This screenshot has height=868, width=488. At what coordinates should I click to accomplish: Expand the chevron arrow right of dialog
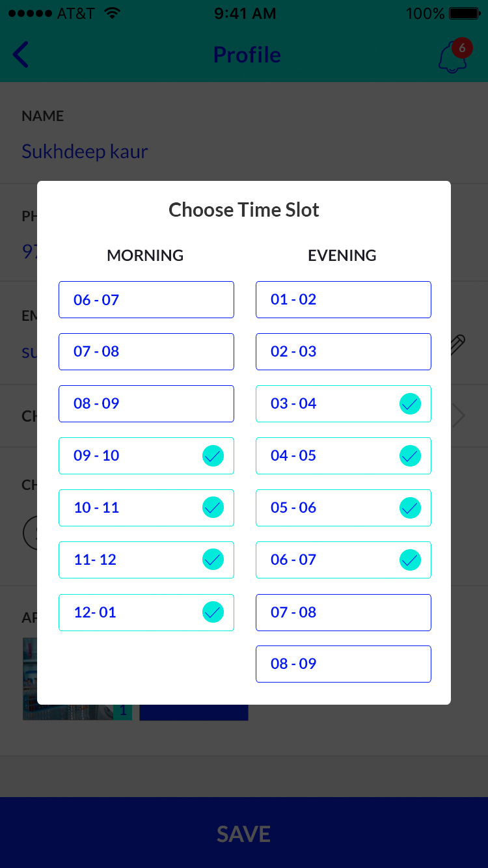(459, 416)
